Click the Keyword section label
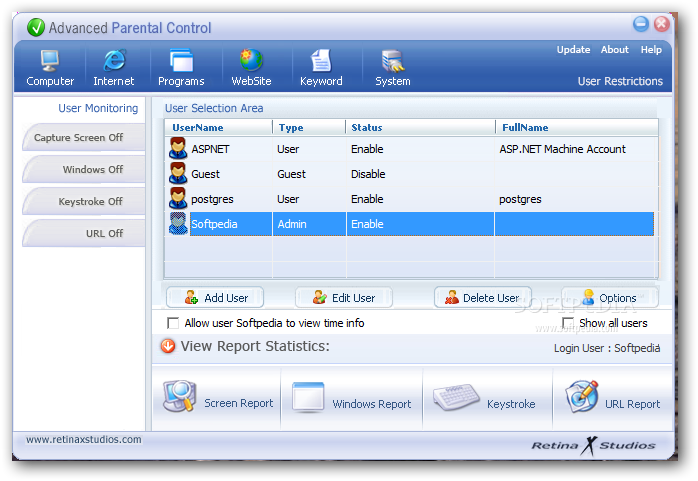Image resolution: width=698 pixels, height=481 pixels. pyautogui.click(x=321, y=81)
